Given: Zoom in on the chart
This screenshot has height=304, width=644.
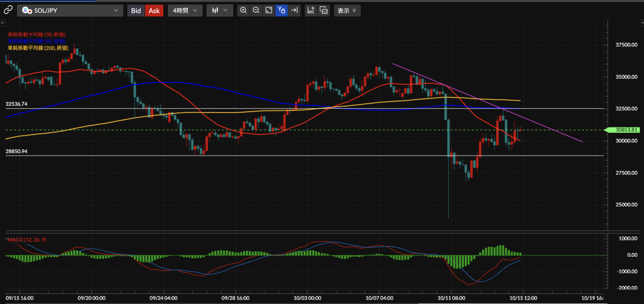Looking at the screenshot, I should pos(243,10).
